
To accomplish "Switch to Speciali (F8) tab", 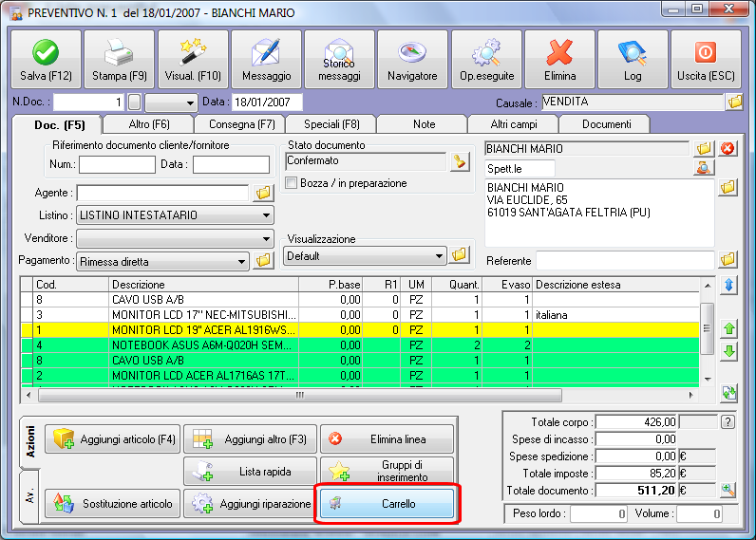I will point(331,124).
